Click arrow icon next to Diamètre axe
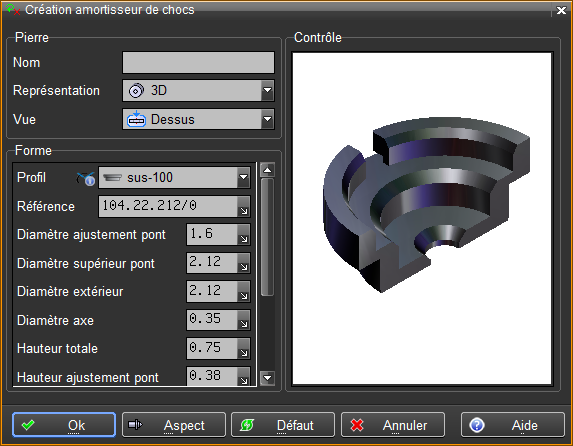 (244, 320)
